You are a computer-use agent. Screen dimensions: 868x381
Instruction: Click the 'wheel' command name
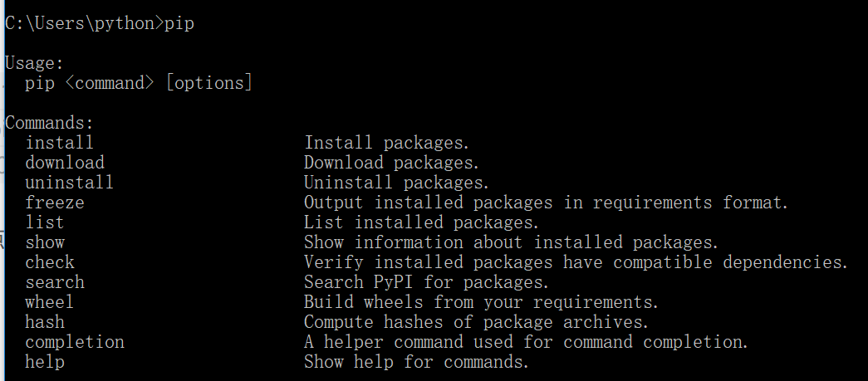[x=49, y=302]
